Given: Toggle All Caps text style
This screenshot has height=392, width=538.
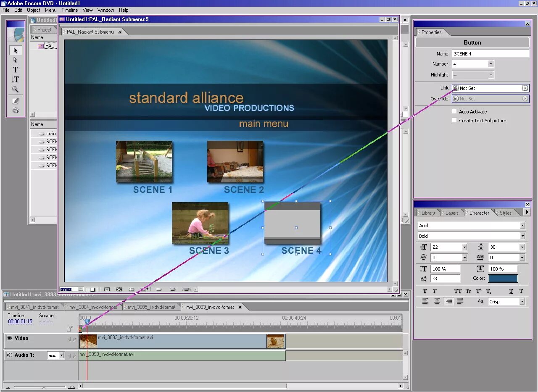Looking at the screenshot, I should click(458, 291).
